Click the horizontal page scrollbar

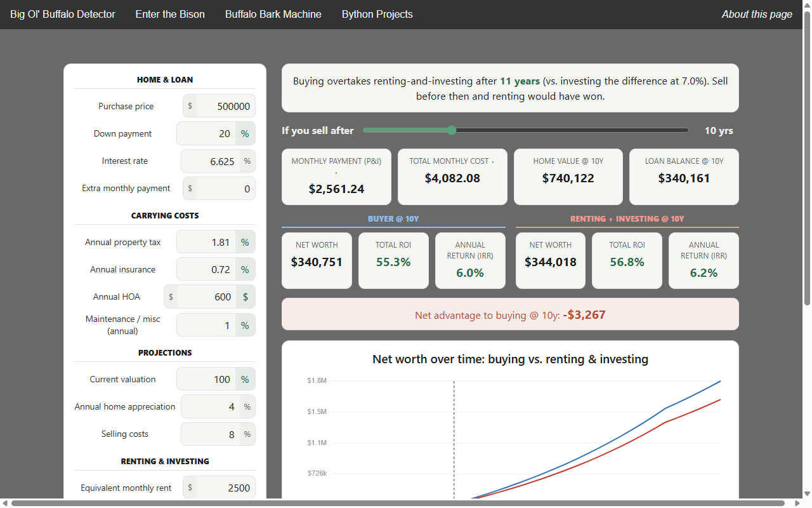coord(398,503)
